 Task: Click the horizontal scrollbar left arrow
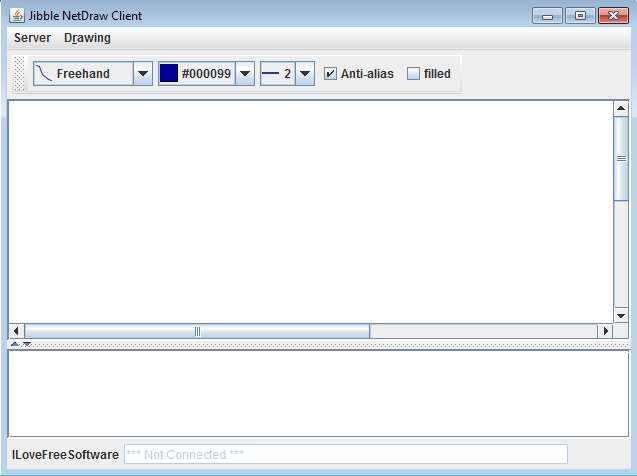[x=16, y=331]
